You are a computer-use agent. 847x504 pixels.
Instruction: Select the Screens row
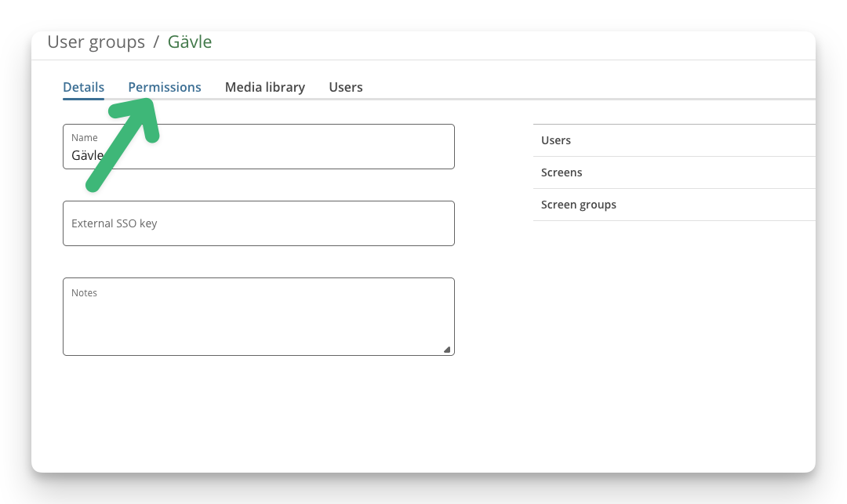tap(674, 172)
